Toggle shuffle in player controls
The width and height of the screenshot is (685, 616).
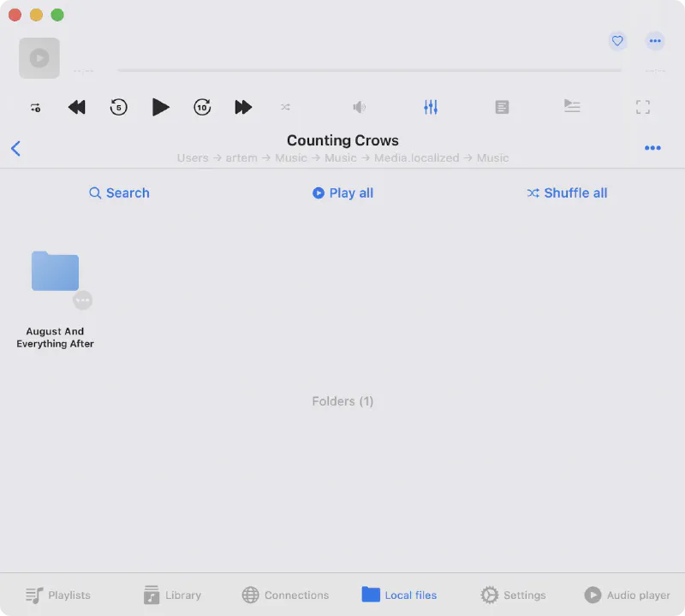pyautogui.click(x=285, y=107)
